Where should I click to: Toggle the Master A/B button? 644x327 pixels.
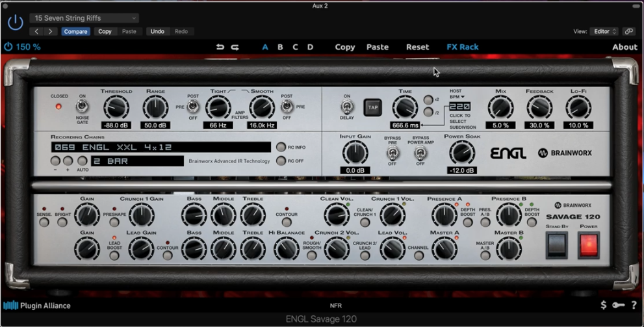(485, 255)
